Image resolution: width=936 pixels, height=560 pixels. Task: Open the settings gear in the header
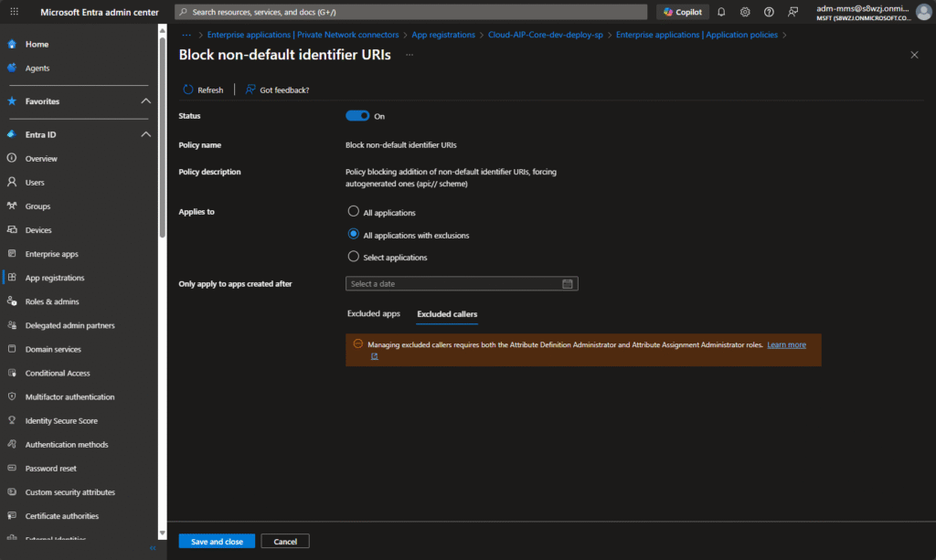[745, 12]
